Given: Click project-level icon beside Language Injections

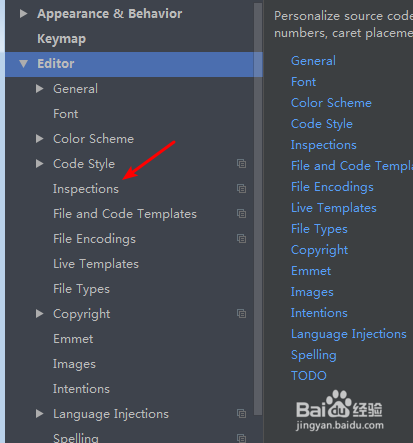Looking at the screenshot, I should coord(241,414).
